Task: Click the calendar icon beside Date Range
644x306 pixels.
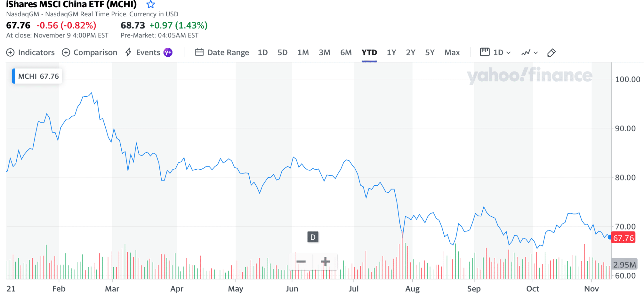Action: tap(199, 52)
